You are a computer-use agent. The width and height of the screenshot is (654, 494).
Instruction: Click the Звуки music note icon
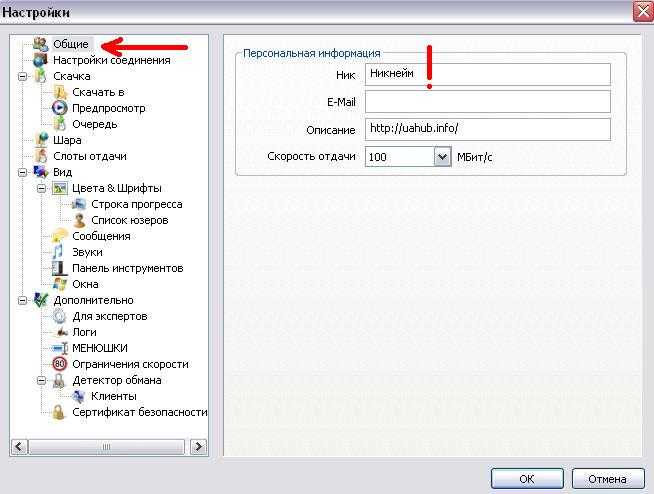[58, 252]
